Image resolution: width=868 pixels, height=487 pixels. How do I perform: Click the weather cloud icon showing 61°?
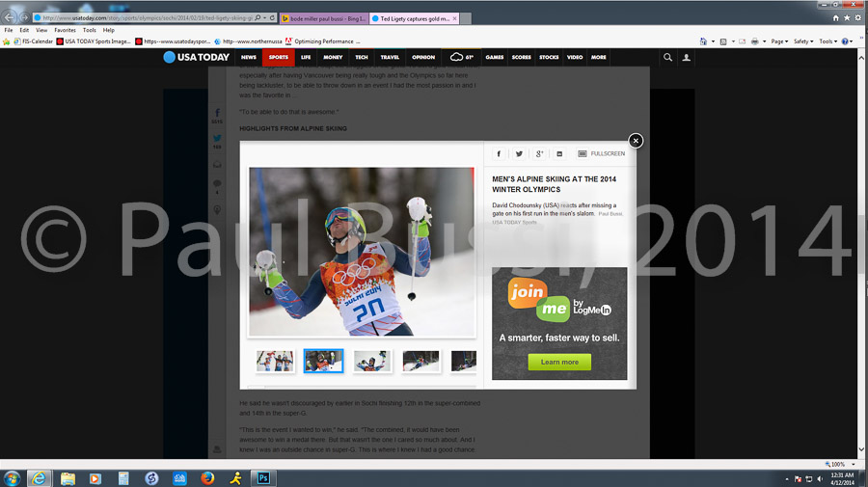456,57
